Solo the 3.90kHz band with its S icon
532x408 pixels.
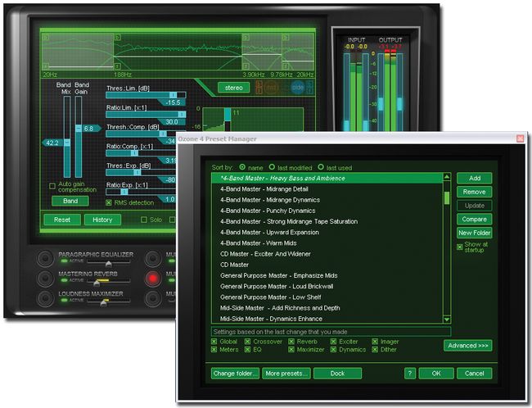(x=246, y=66)
